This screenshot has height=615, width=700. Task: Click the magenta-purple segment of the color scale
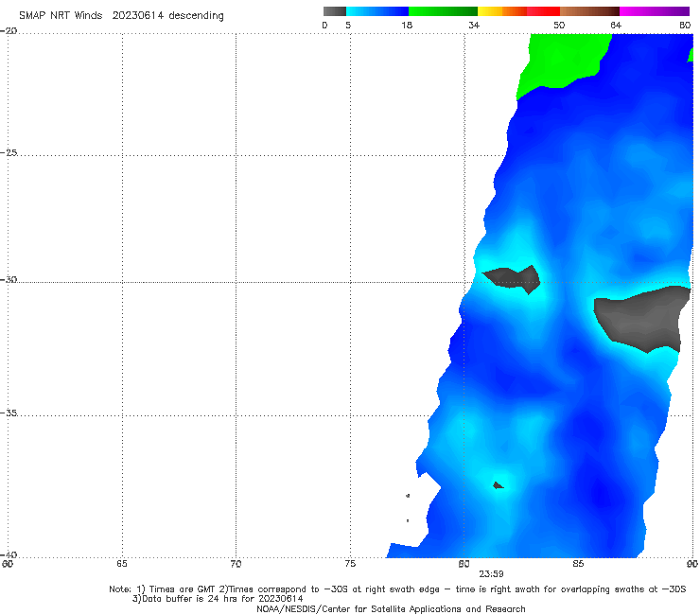coord(655,11)
